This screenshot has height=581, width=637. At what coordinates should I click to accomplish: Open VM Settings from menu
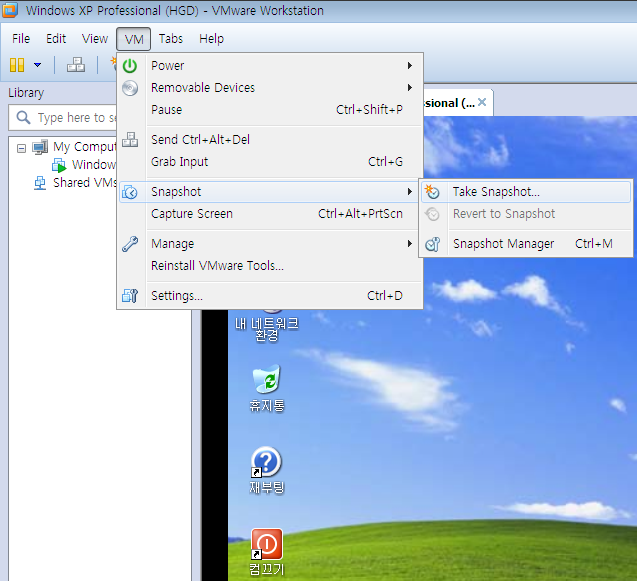271,296
